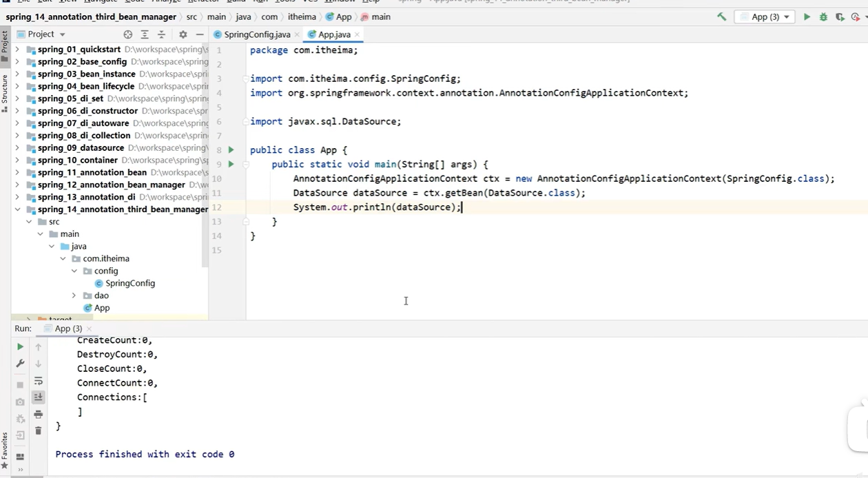Click 'Process finished with exit code 0' text
Viewport: 868px width, 478px height.
(145, 455)
